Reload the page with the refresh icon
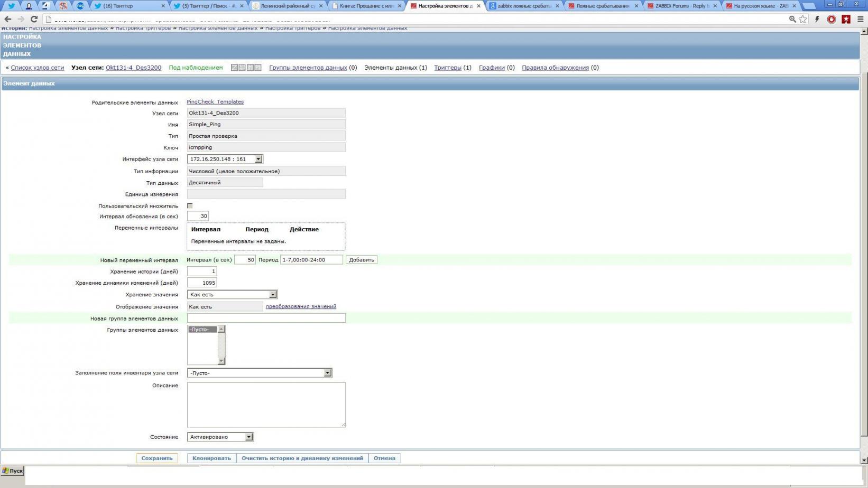The width and height of the screenshot is (868, 488). coord(34,19)
